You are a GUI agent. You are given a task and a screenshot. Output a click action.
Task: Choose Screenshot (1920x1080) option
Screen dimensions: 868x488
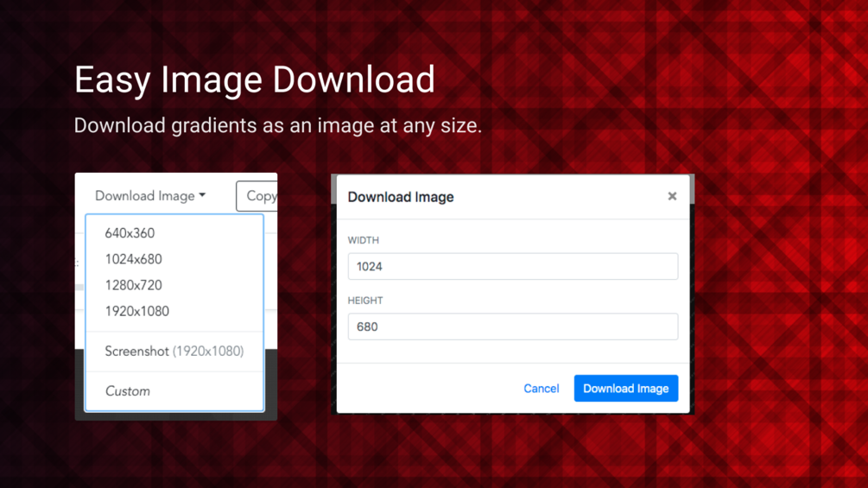[174, 352]
